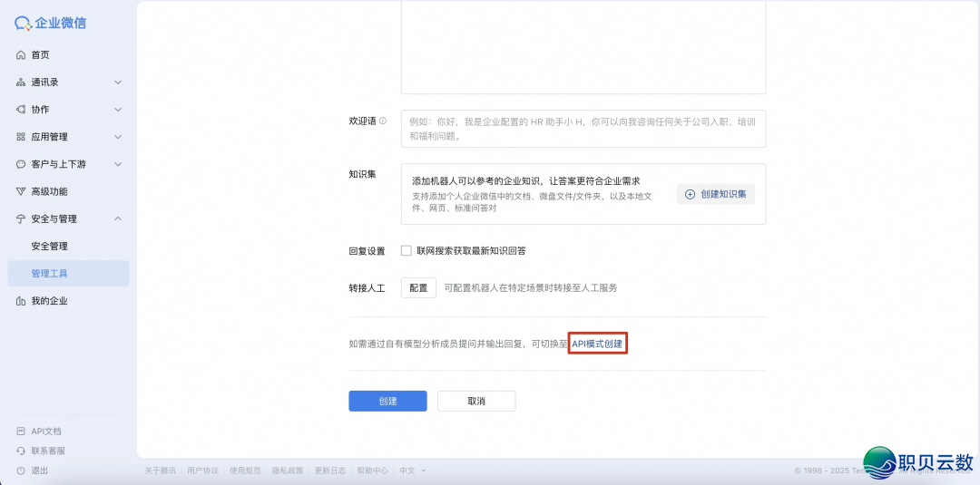Click the 企业微信 logo icon

23,23
